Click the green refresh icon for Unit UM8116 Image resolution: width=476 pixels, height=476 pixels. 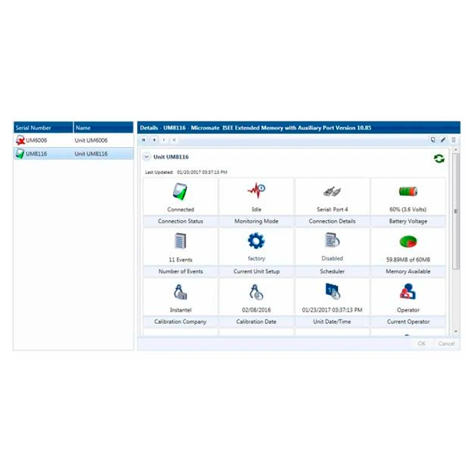(439, 158)
